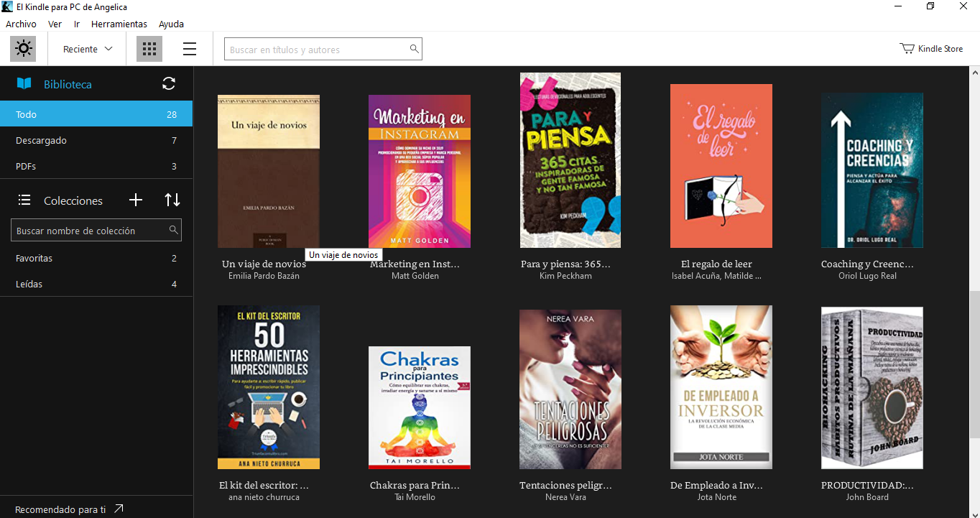The image size is (980, 518).
Task: Click magnifier icon in collection search
Action: [173, 231]
